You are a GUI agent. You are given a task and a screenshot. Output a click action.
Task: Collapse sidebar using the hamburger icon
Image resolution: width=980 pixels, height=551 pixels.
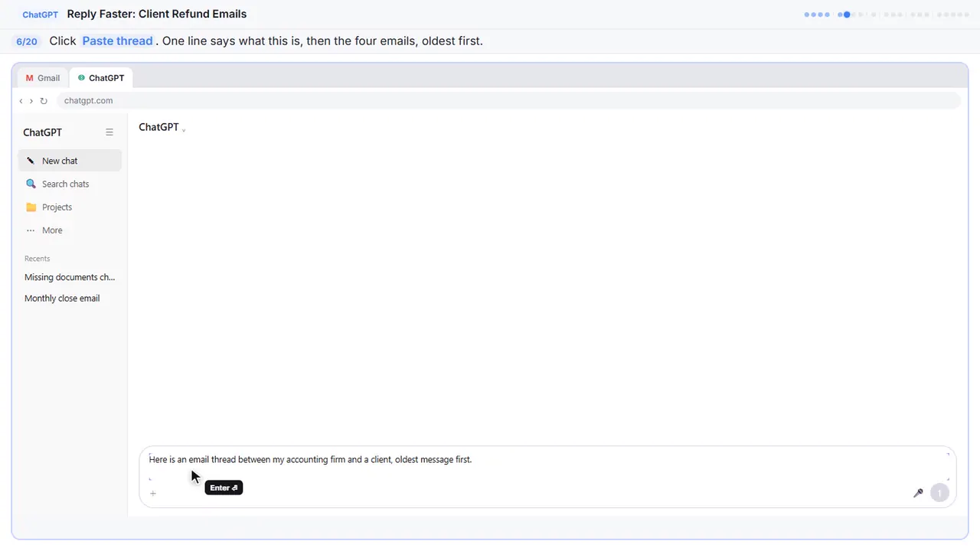(x=109, y=132)
